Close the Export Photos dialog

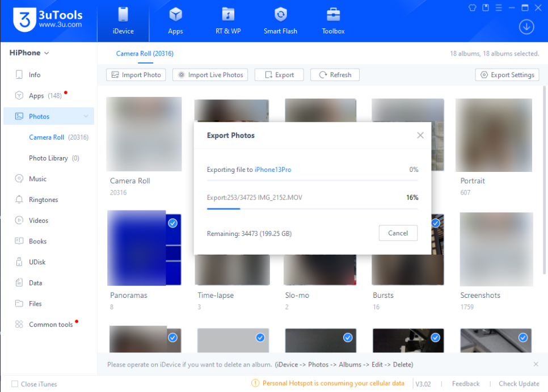[x=420, y=135]
